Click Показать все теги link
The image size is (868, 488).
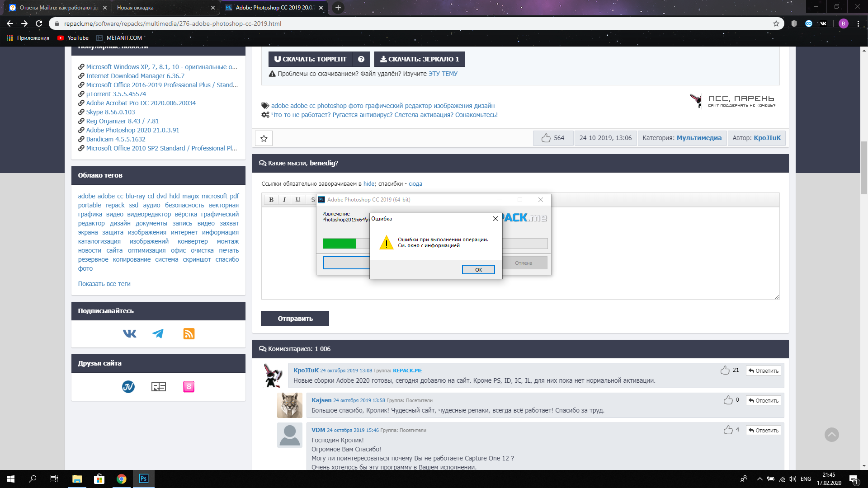(104, 284)
